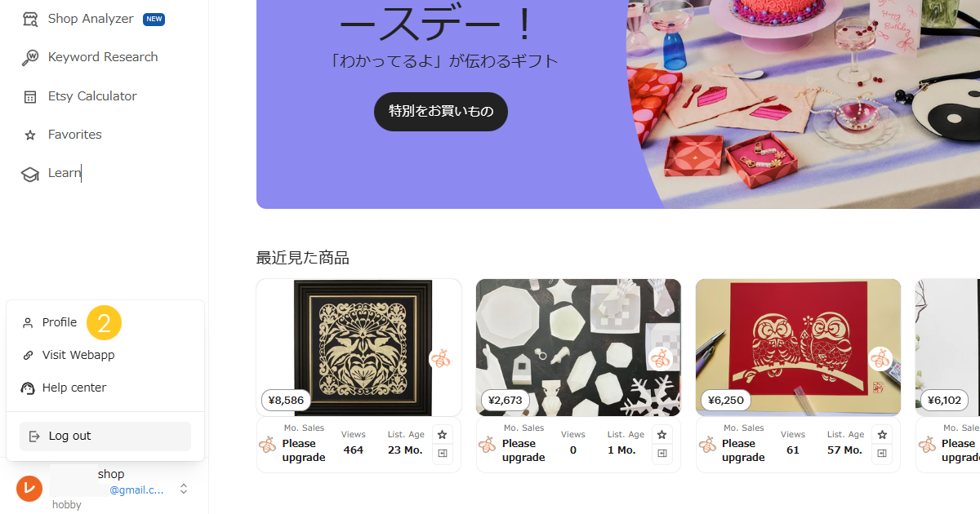Click the Etsy Calculator icon

(x=30, y=96)
